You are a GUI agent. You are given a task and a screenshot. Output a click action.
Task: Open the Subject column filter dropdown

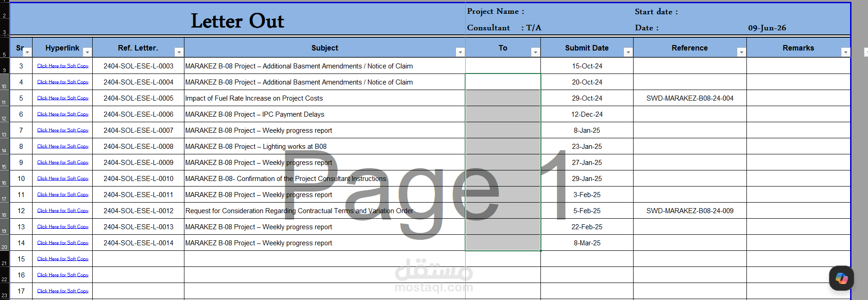460,52
